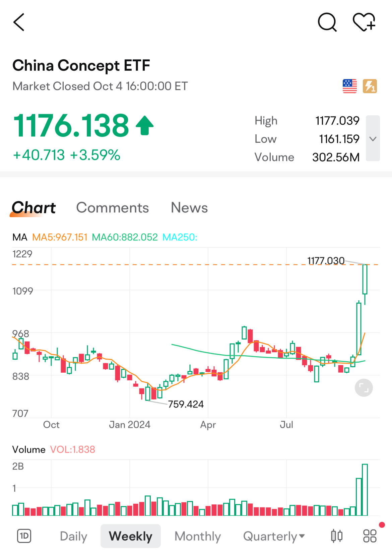Go back using the left arrow
392x556 pixels.
[x=19, y=22]
